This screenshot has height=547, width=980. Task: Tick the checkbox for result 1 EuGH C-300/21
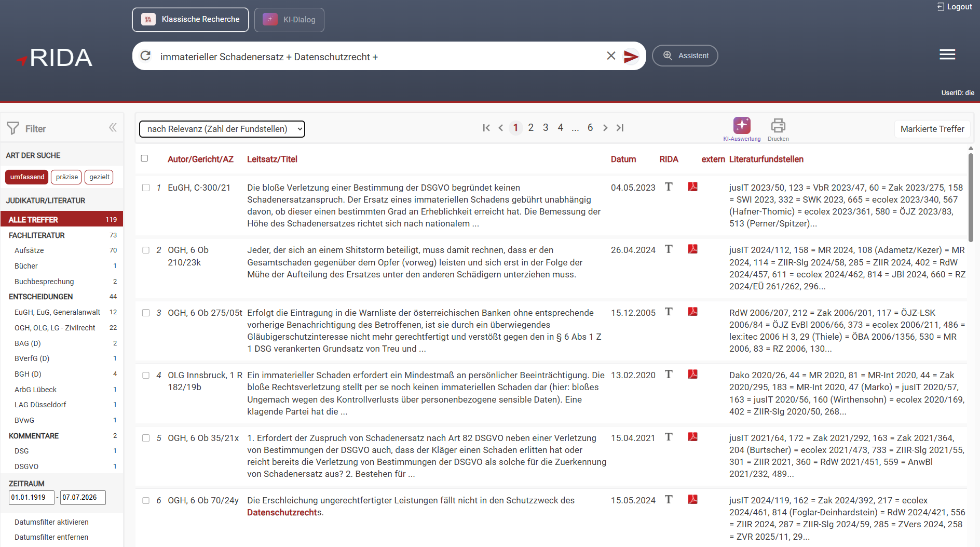point(146,188)
